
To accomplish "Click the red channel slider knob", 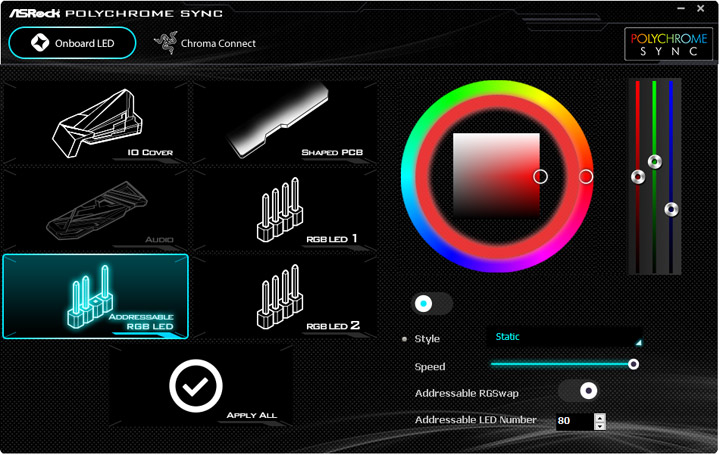I will [638, 177].
